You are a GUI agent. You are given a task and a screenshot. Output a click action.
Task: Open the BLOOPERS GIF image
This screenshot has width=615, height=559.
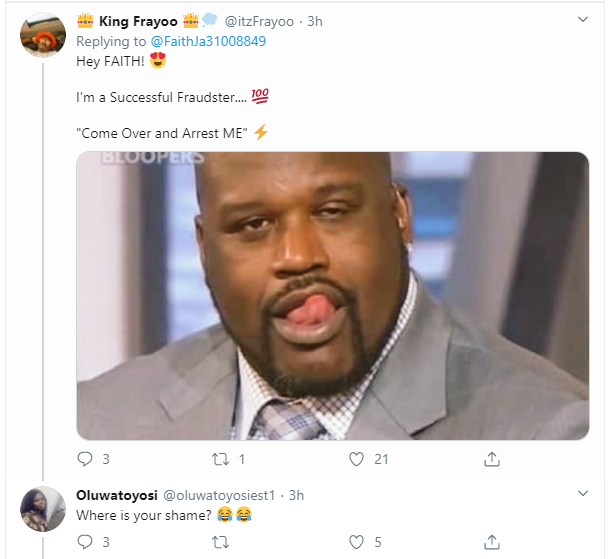(332, 295)
